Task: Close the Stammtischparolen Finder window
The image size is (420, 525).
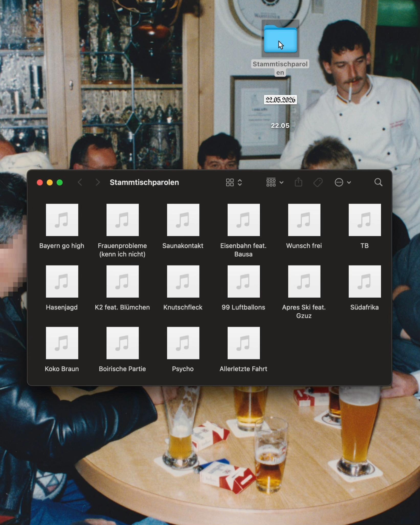Action: 40,182
